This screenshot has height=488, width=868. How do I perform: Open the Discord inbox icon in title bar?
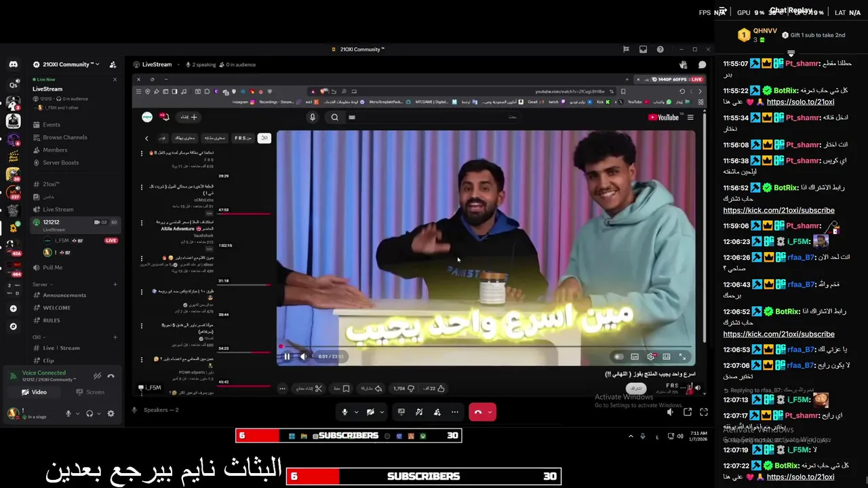[643, 49]
